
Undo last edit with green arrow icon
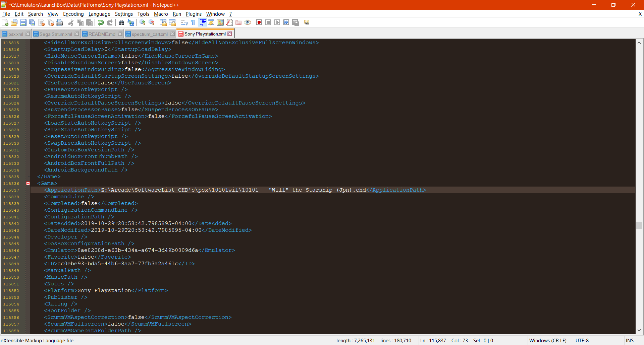pyautogui.click(x=101, y=22)
